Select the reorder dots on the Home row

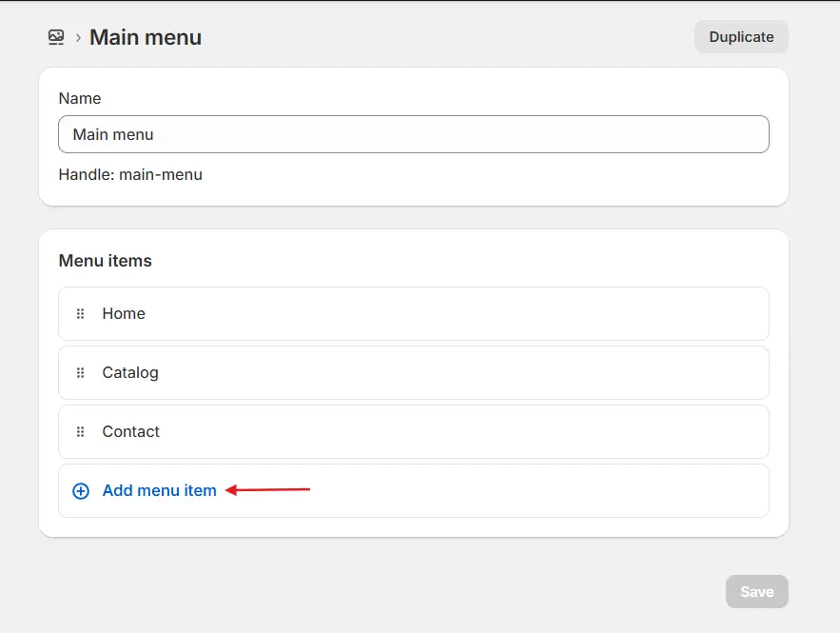point(80,313)
